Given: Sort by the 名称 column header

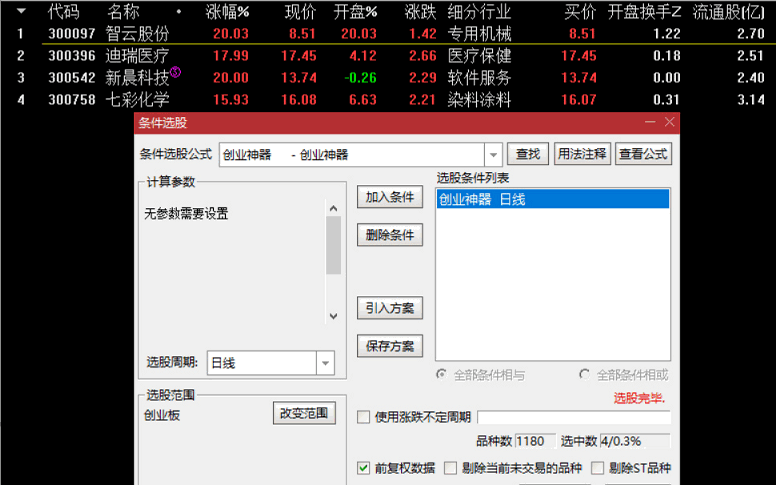Looking at the screenshot, I should 124,11.
